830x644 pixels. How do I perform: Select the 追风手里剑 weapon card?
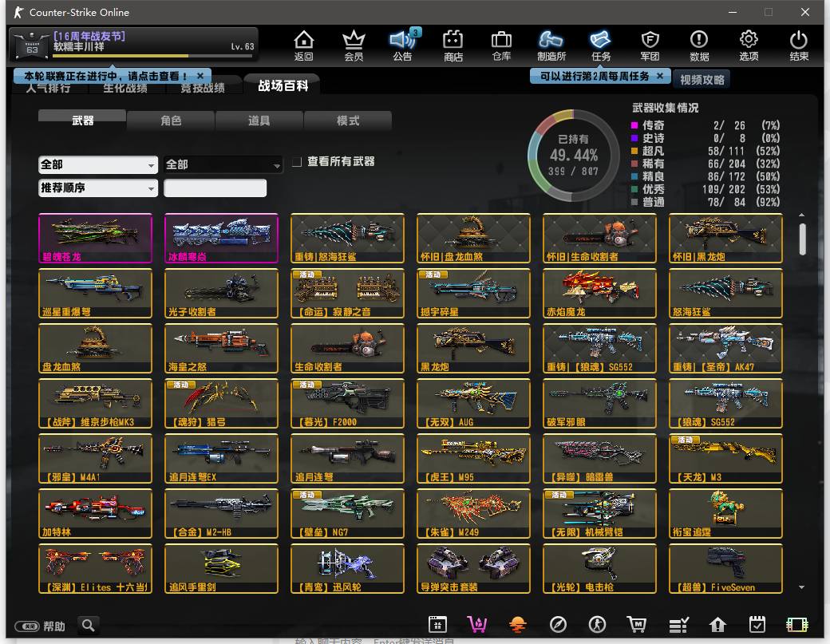point(221,568)
